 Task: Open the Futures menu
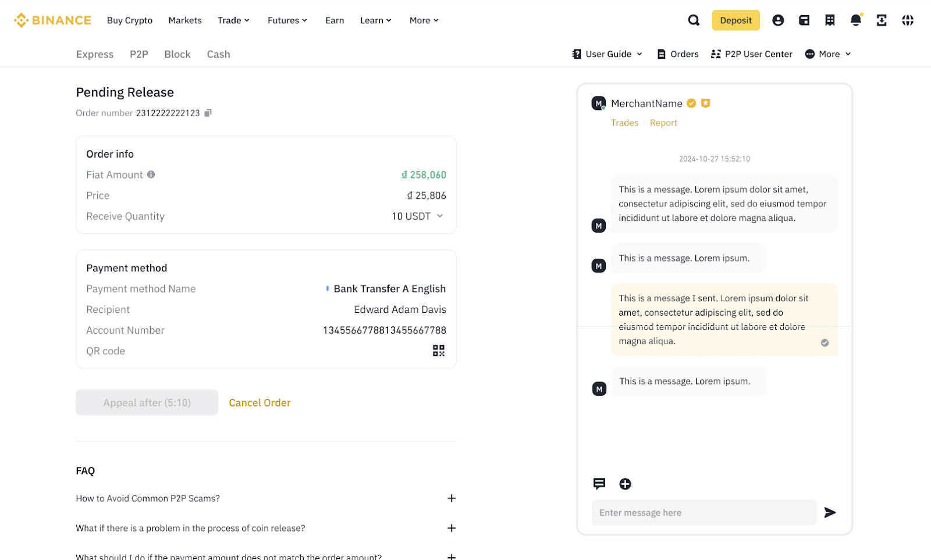tap(287, 20)
